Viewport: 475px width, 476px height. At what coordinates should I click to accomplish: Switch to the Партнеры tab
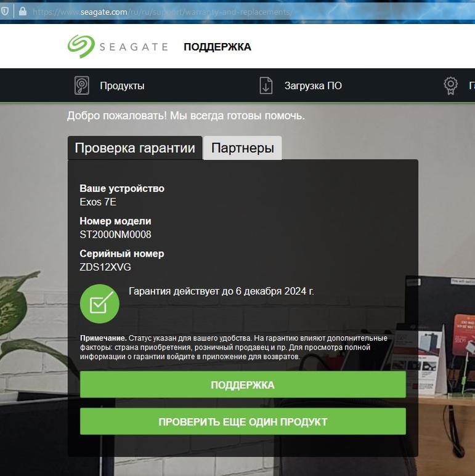[x=242, y=148]
